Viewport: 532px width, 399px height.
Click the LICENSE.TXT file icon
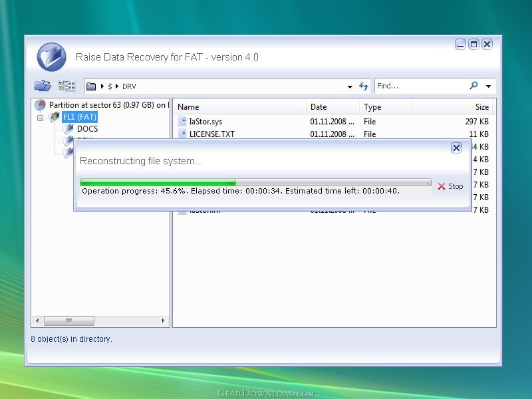click(x=182, y=134)
